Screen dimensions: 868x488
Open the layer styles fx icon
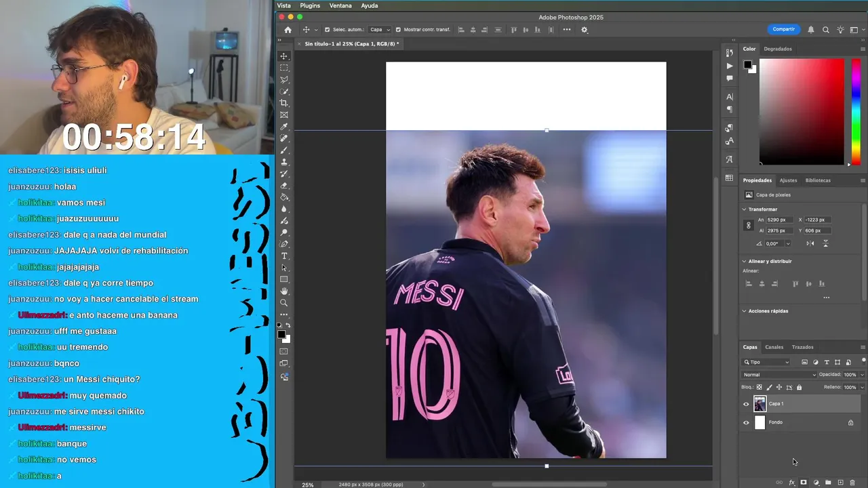[791, 483]
